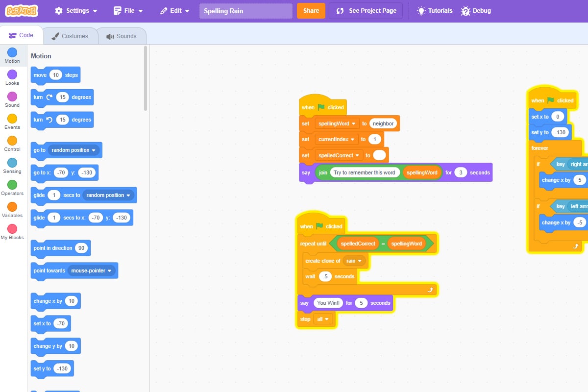
Task: Click the change y by 10 palette block
Action: coord(55,346)
